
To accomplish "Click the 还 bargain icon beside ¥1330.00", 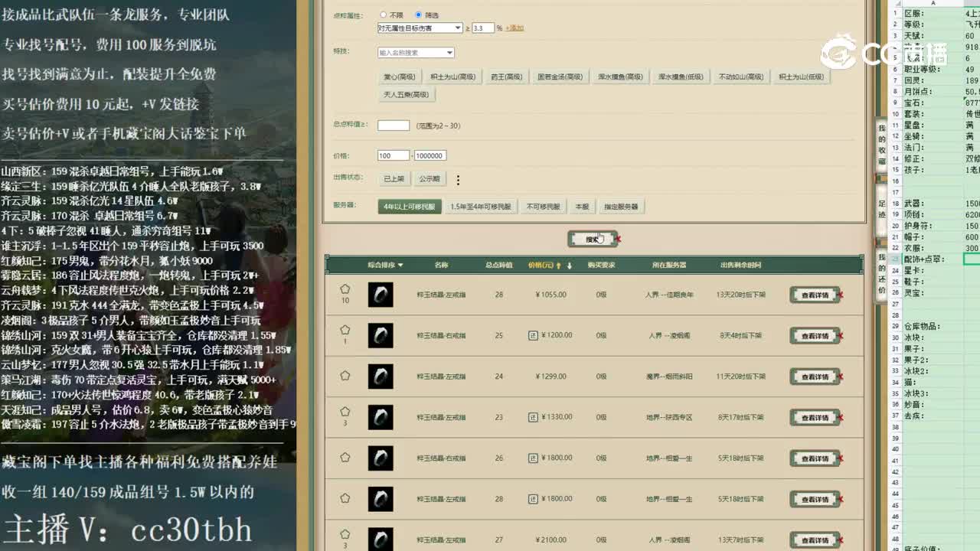I will (533, 417).
